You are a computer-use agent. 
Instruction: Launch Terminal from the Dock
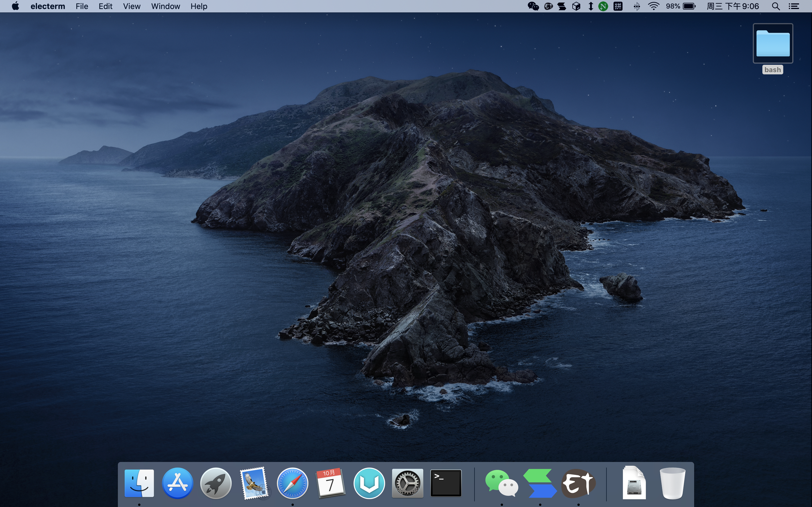pyautogui.click(x=445, y=483)
